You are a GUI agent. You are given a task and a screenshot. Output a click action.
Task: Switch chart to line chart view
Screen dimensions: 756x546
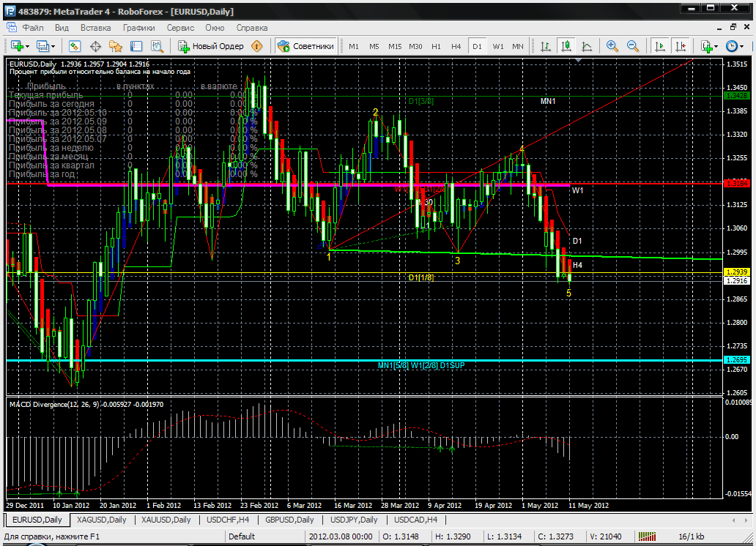pos(587,46)
